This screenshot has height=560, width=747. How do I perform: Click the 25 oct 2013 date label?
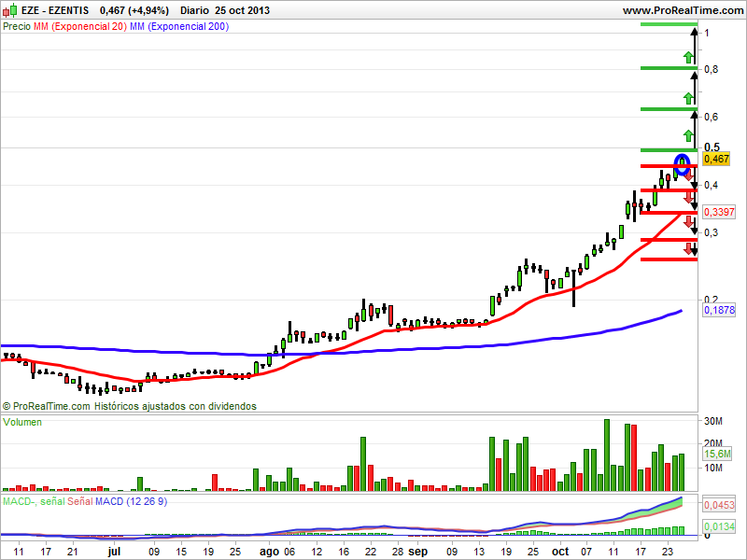pos(242,10)
